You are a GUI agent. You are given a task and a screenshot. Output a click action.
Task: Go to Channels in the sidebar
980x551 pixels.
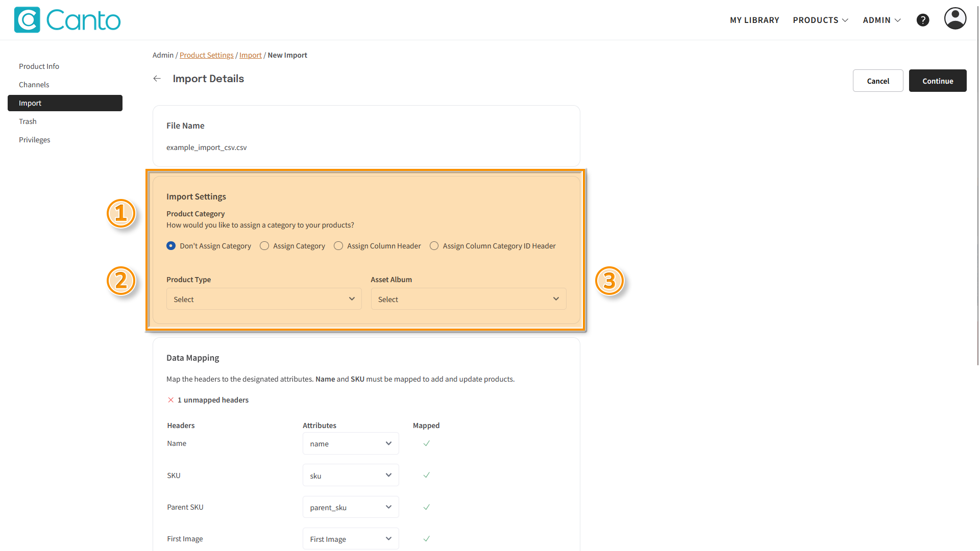point(34,85)
